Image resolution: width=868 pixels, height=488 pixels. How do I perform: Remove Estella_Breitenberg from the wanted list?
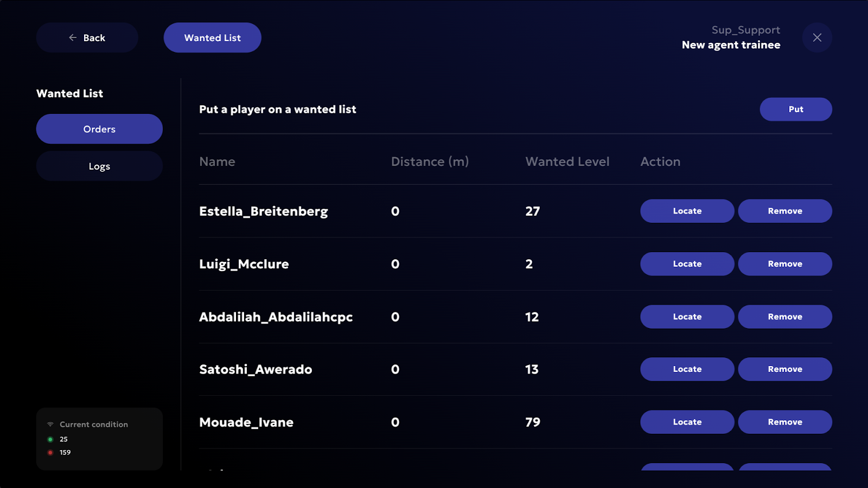pyautogui.click(x=784, y=211)
